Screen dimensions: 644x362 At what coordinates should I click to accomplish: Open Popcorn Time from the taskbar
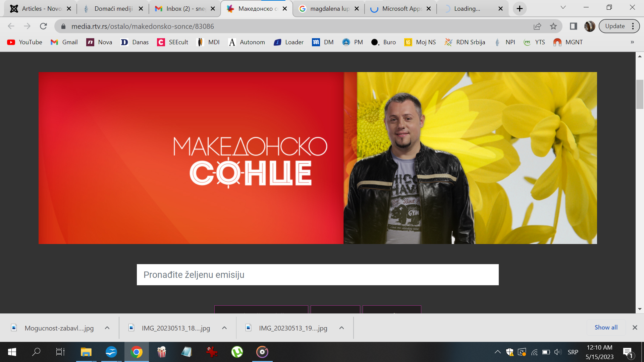coord(162,352)
